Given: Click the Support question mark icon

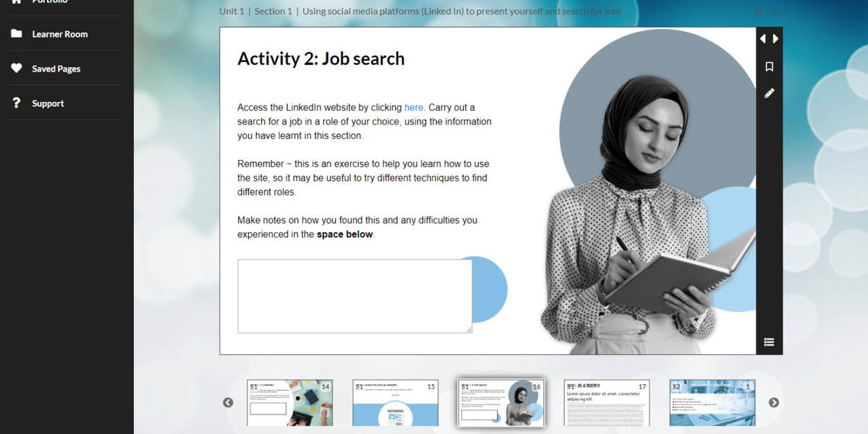Looking at the screenshot, I should pos(17,103).
